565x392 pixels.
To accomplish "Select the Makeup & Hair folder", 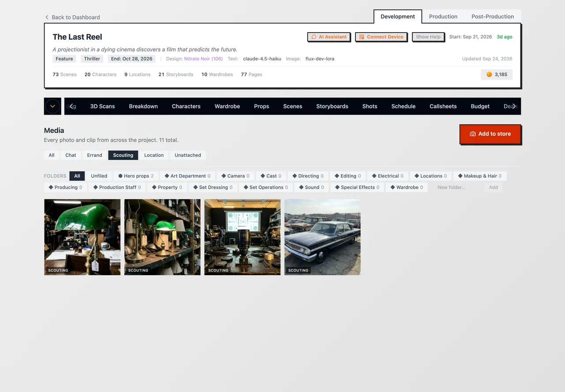I will (479, 176).
